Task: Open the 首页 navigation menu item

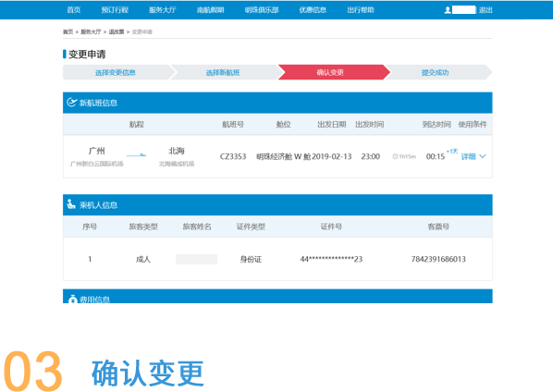Action: tap(74, 10)
